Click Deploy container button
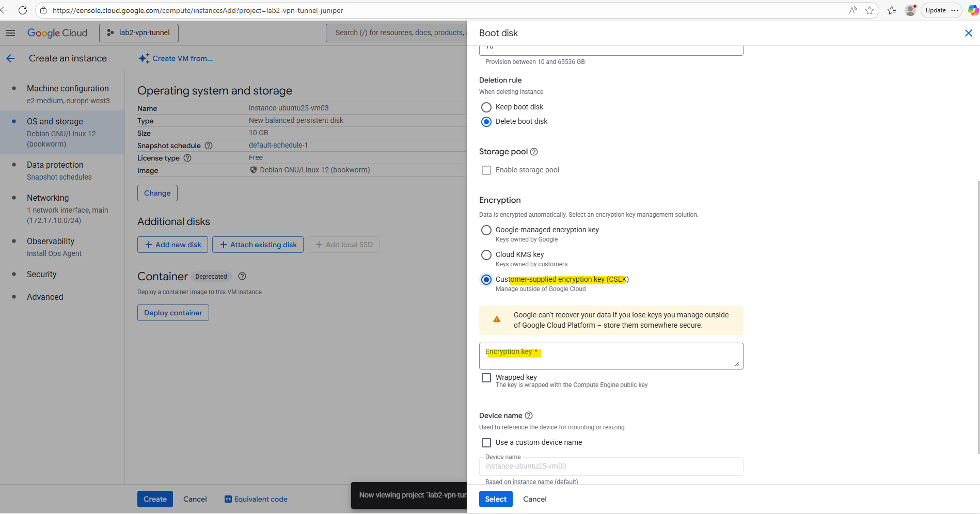980x514 pixels. (173, 313)
